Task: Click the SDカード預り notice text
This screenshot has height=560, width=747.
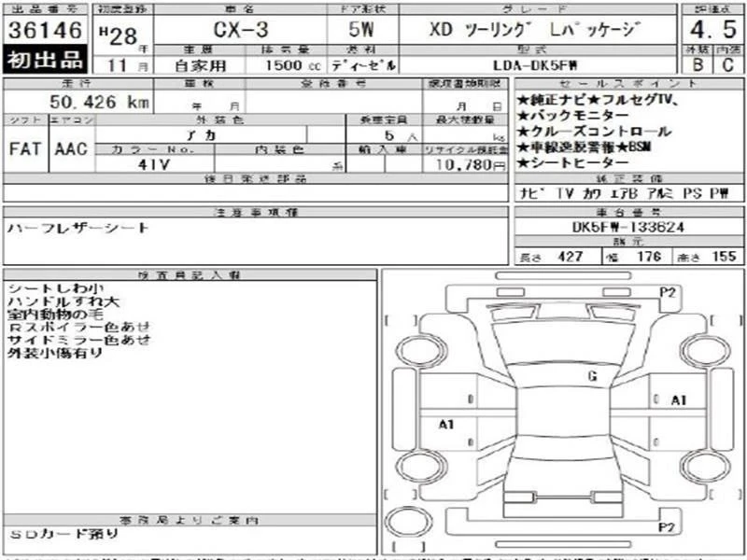Action: click(64, 534)
